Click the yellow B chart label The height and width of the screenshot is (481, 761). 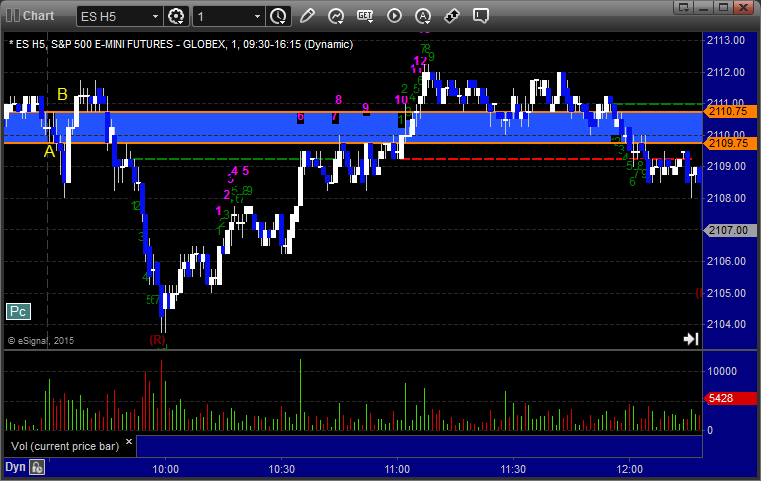(x=62, y=94)
